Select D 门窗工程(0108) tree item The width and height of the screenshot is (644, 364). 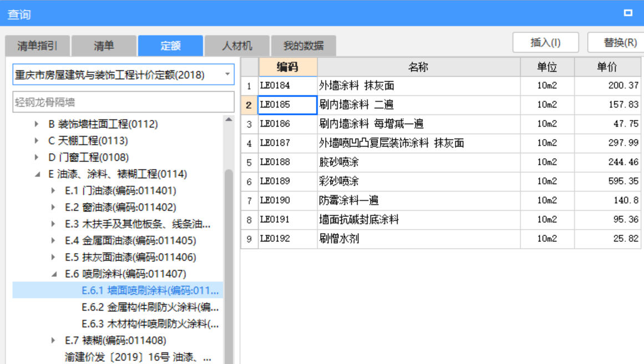(x=89, y=158)
